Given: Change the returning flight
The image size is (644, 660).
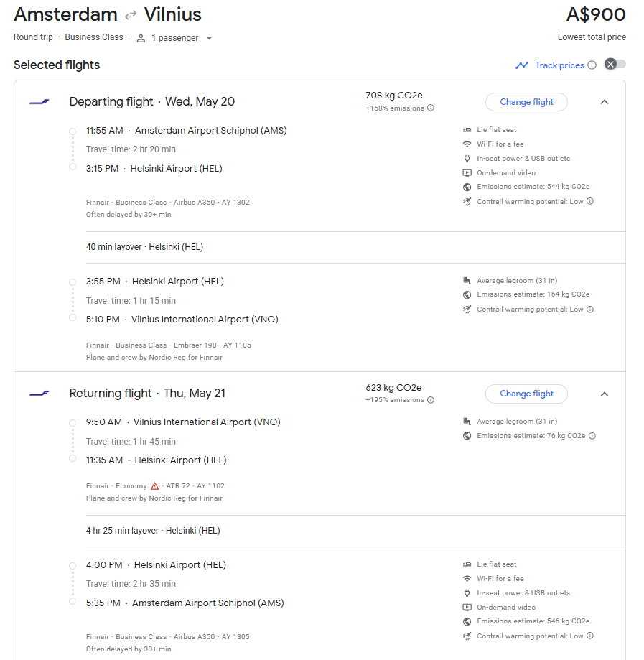Looking at the screenshot, I should point(526,394).
